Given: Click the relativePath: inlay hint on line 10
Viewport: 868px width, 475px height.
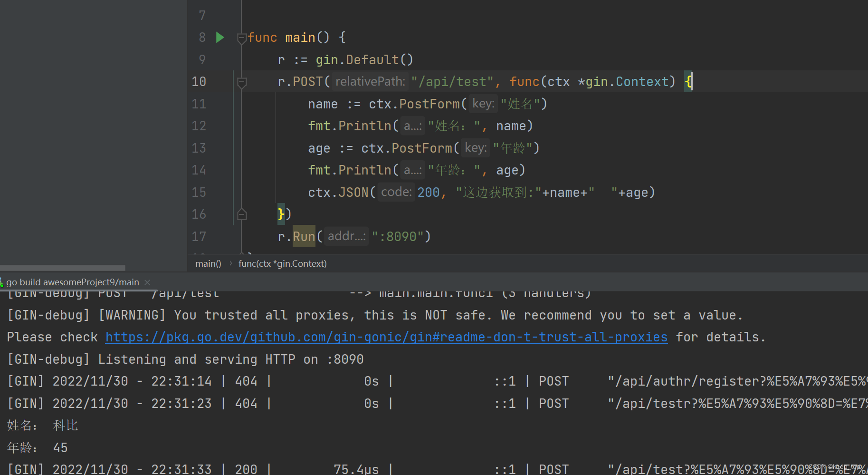Looking at the screenshot, I should coord(370,81).
